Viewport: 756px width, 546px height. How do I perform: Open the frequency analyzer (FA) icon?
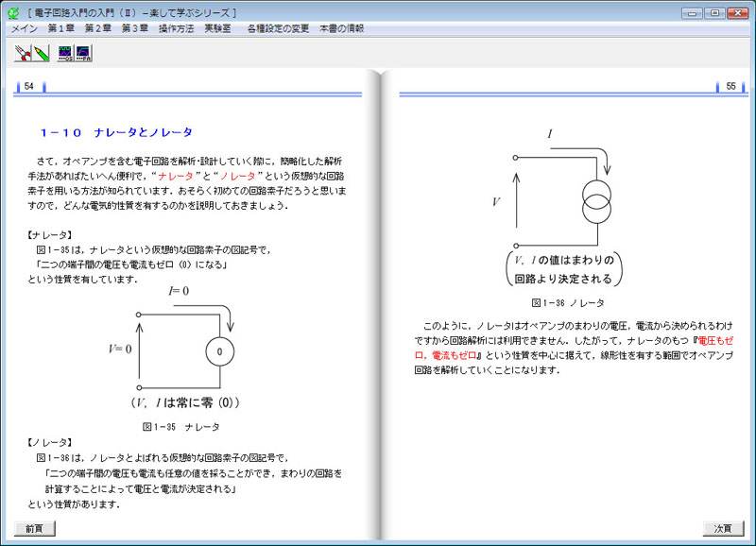[x=83, y=53]
